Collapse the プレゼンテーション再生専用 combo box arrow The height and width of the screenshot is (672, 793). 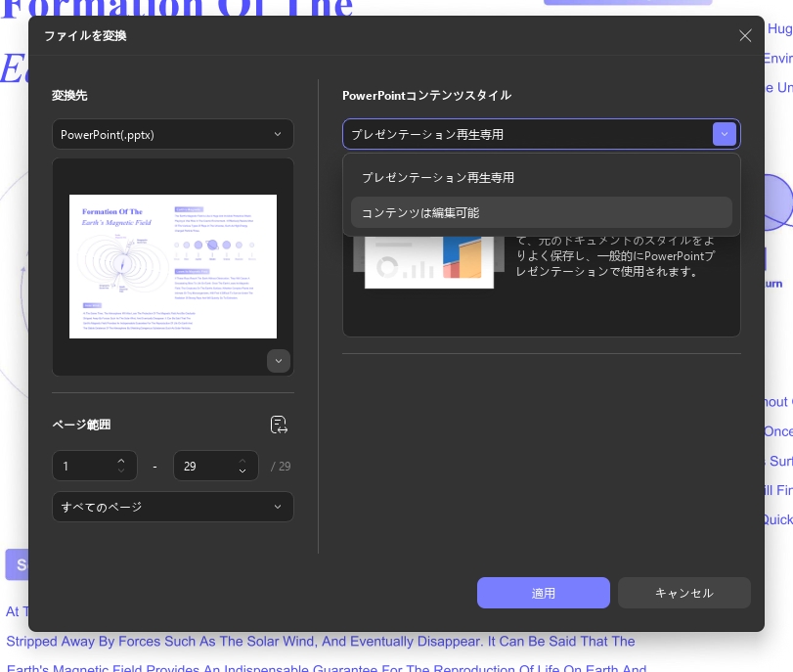pyautogui.click(x=725, y=134)
